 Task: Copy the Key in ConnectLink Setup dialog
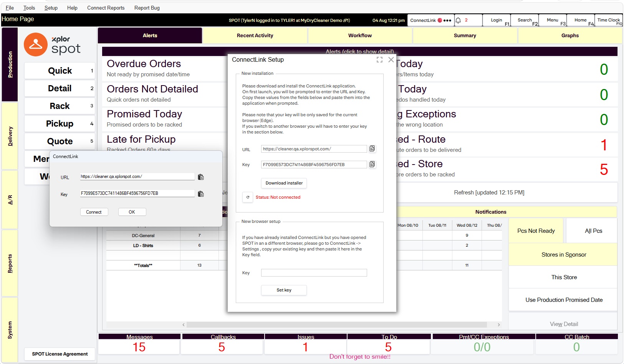[x=372, y=165]
